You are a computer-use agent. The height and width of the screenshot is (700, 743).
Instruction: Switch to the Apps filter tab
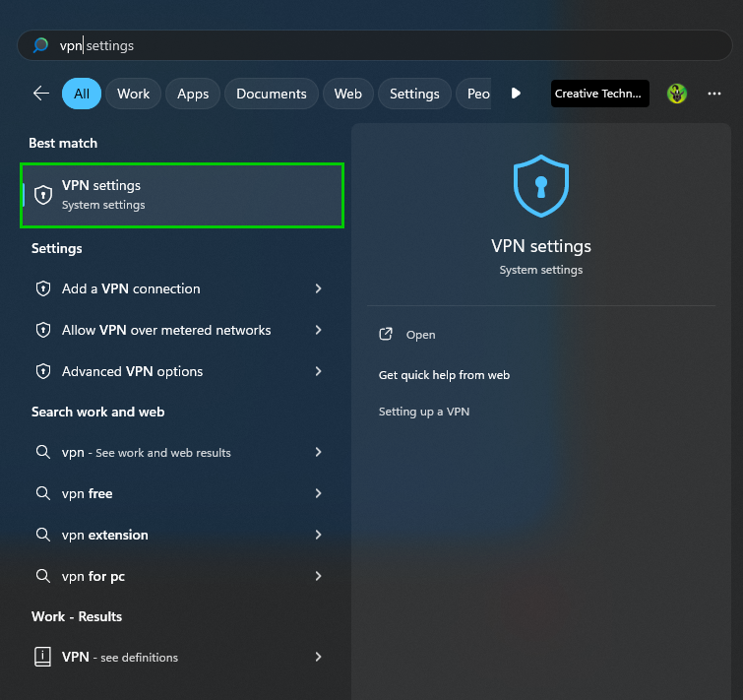(193, 94)
